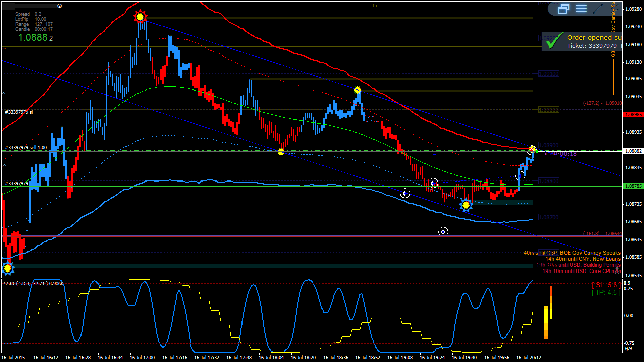The height and width of the screenshot is (362, 644).
Task: Click the 1.09100 level box label
Action: tap(549, 74)
